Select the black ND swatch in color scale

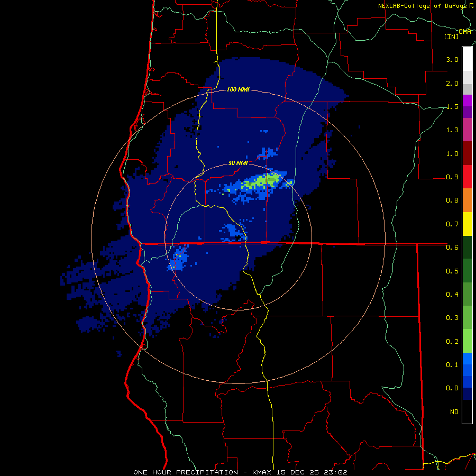[x=467, y=411]
